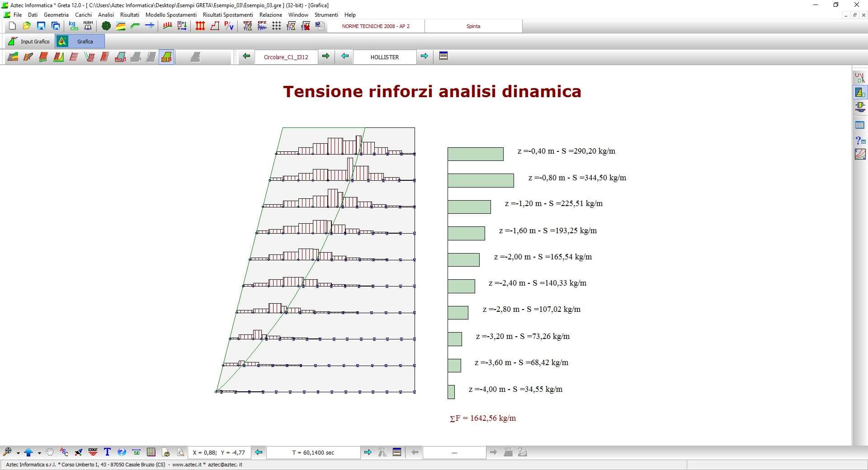Open the Risultati Spostamenti menu

228,15
